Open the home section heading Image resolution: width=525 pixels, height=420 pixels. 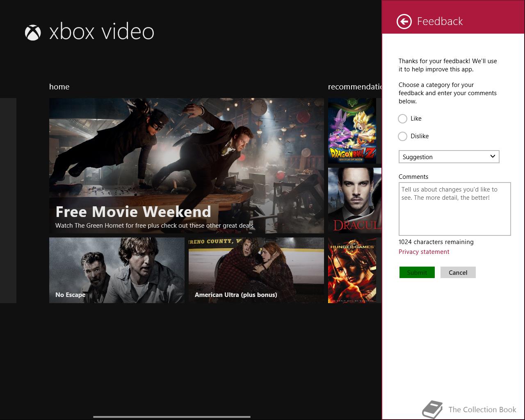[59, 87]
